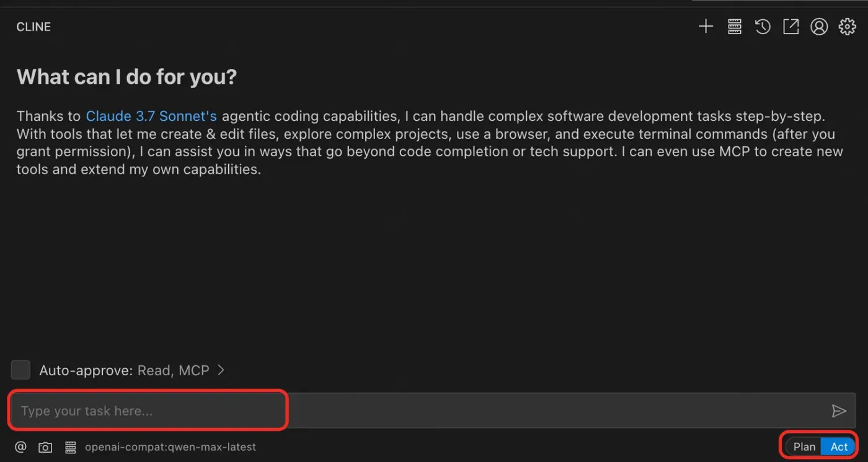Screen dimensions: 868x462
Task: Click the 'Auto-approve: Read, MCP' label text
Action: click(x=124, y=370)
